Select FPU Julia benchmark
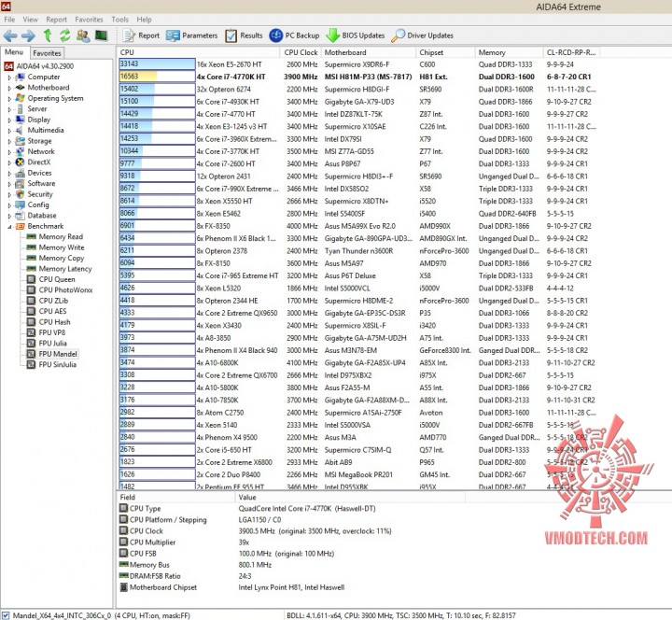The height and width of the screenshot is (620, 672). click(x=52, y=344)
